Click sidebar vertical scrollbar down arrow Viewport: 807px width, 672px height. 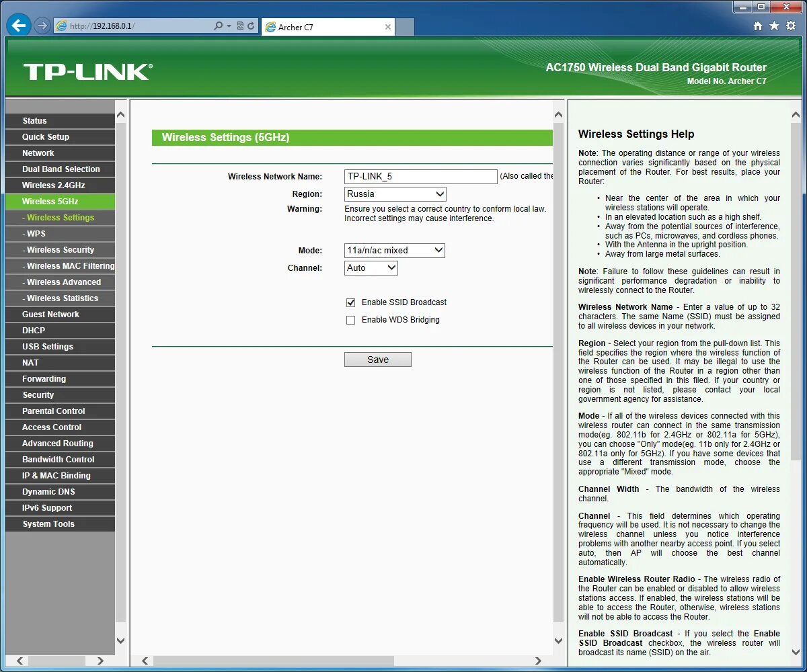[x=121, y=641]
